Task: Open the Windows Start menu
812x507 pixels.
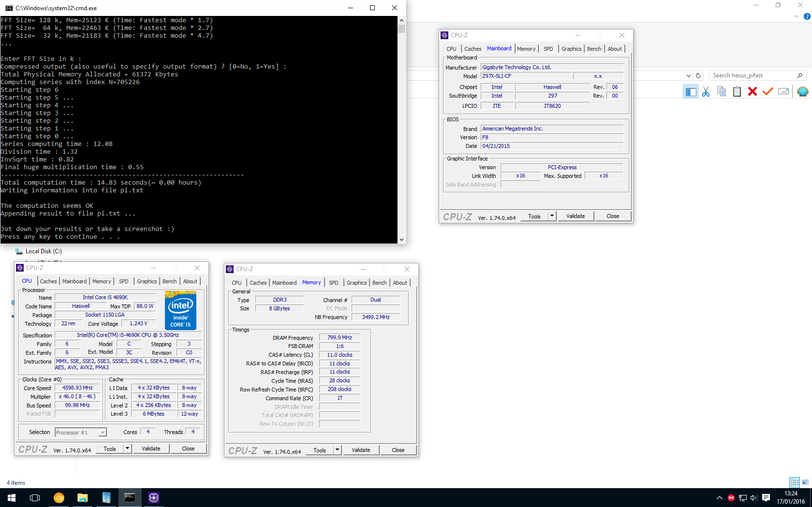Action: coord(12,497)
